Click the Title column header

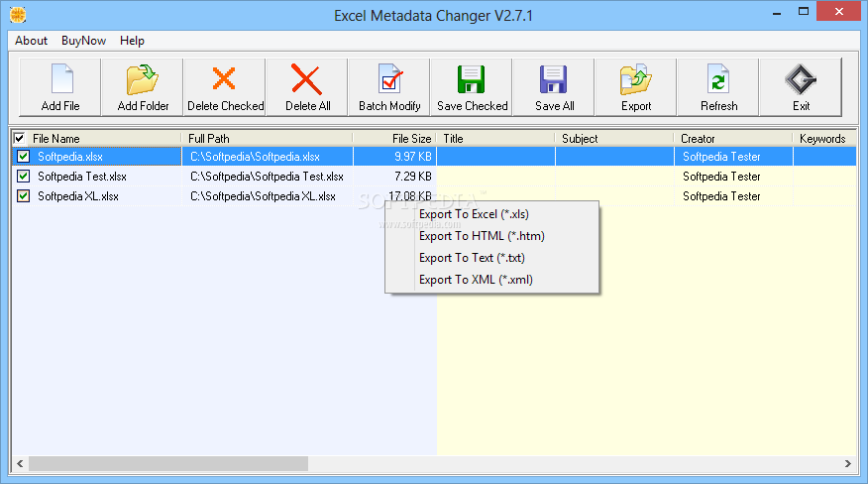(495, 138)
